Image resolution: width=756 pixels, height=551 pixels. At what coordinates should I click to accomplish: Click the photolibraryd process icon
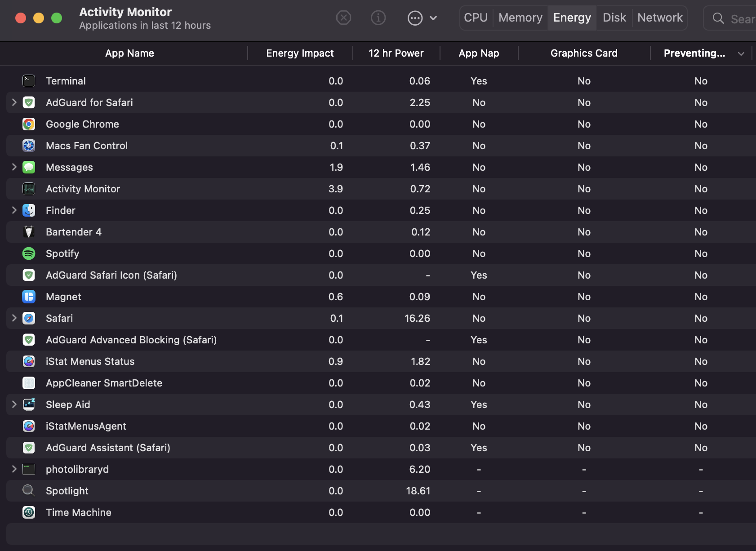click(x=29, y=469)
